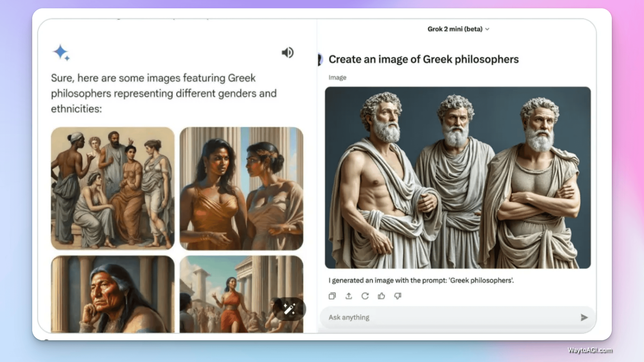644x362 pixels.
Task: Click the copy response icon
Action: pos(332,296)
